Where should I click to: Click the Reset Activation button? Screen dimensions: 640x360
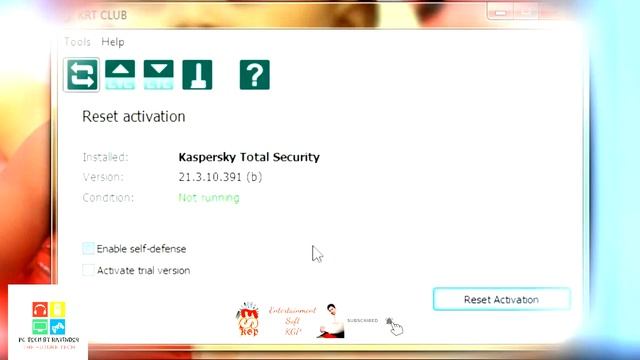click(501, 299)
